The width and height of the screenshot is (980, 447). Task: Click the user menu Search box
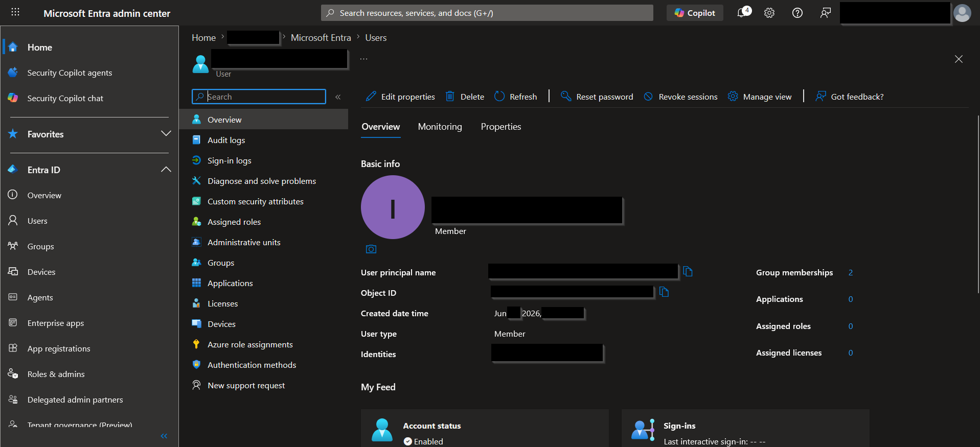(259, 97)
